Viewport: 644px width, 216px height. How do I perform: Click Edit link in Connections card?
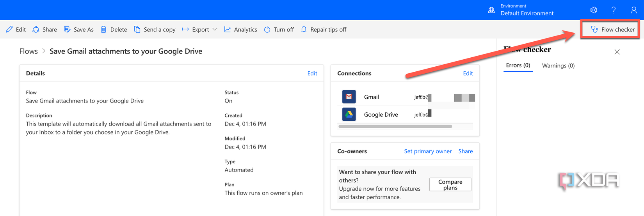click(468, 73)
